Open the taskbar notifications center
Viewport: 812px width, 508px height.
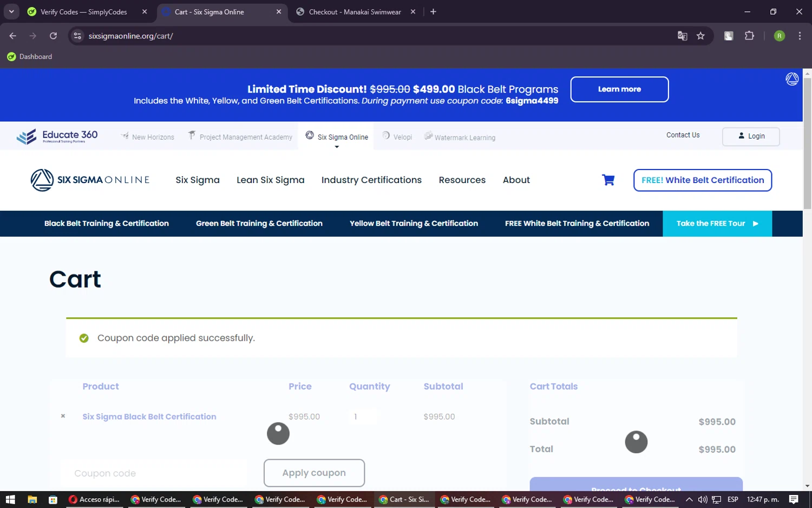794,499
